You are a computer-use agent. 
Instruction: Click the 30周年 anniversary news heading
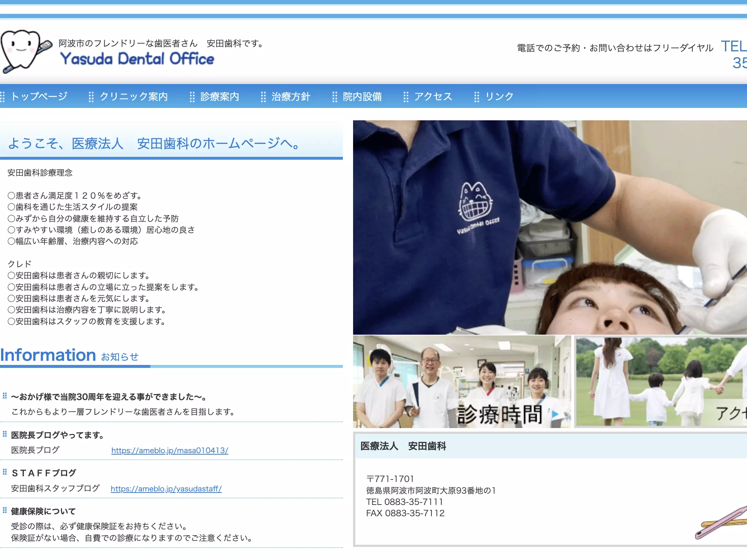pos(109,397)
